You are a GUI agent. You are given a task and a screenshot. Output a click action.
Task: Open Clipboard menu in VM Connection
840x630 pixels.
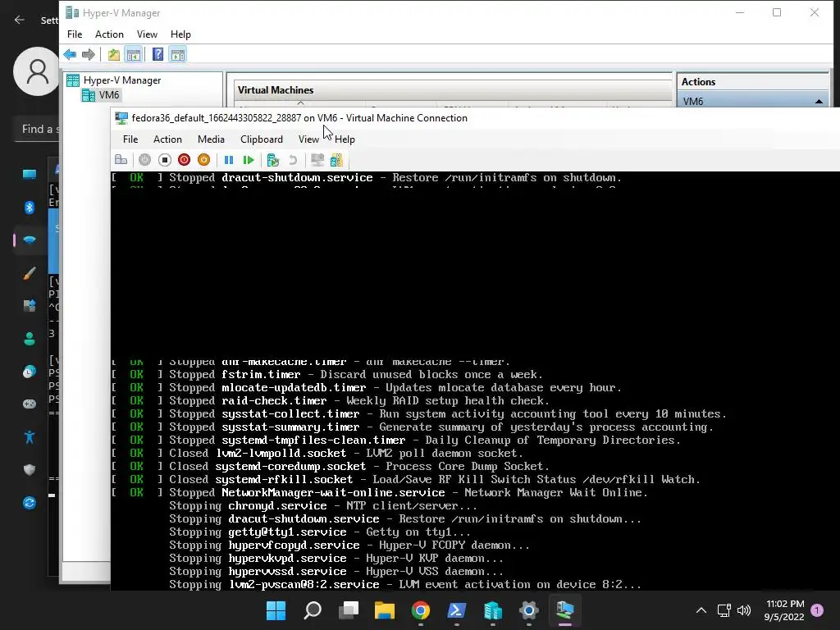tap(262, 139)
